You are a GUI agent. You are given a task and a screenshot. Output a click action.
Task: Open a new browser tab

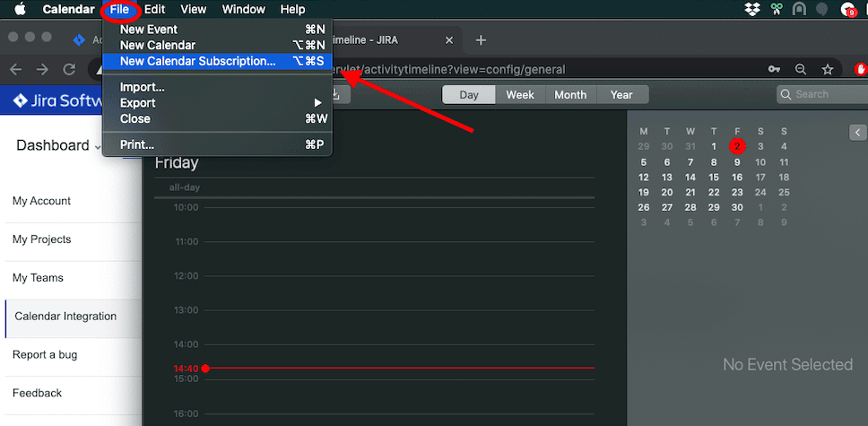(481, 39)
